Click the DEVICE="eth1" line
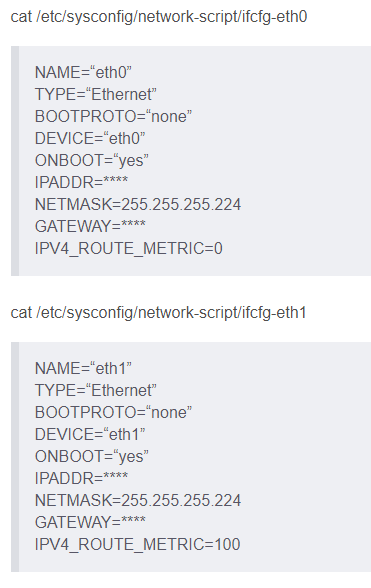The image size is (371, 588). [90, 434]
